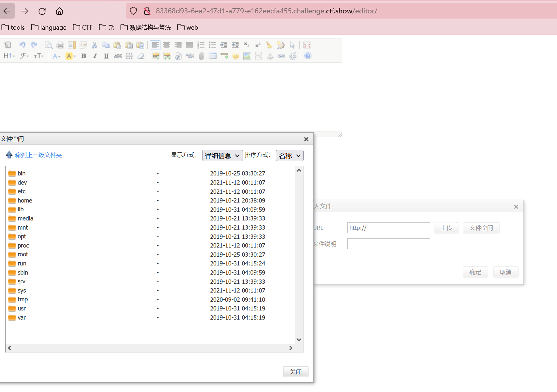Insert a template via the template icon

click(72, 45)
